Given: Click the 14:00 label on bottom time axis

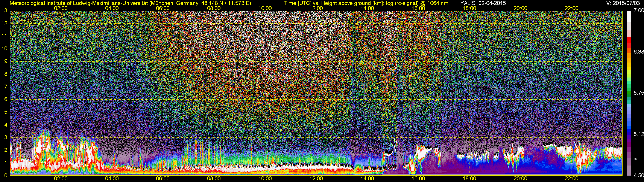Looking at the screenshot, I should [367, 179].
